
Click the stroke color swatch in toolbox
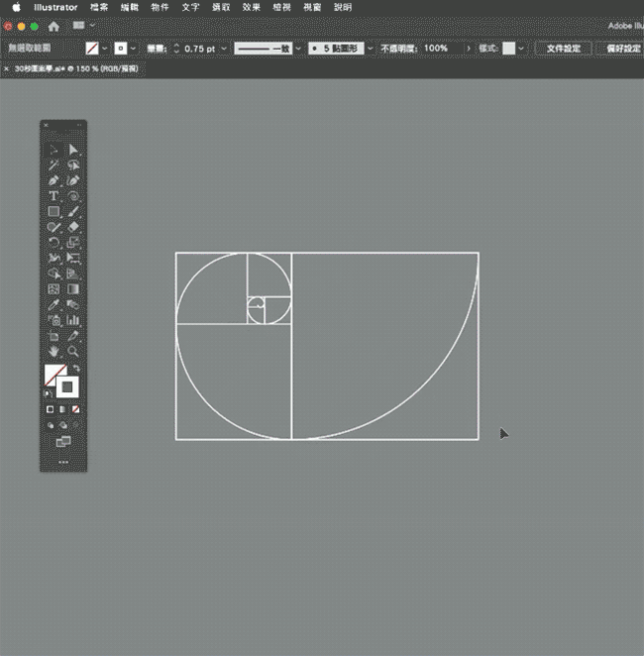click(x=68, y=385)
